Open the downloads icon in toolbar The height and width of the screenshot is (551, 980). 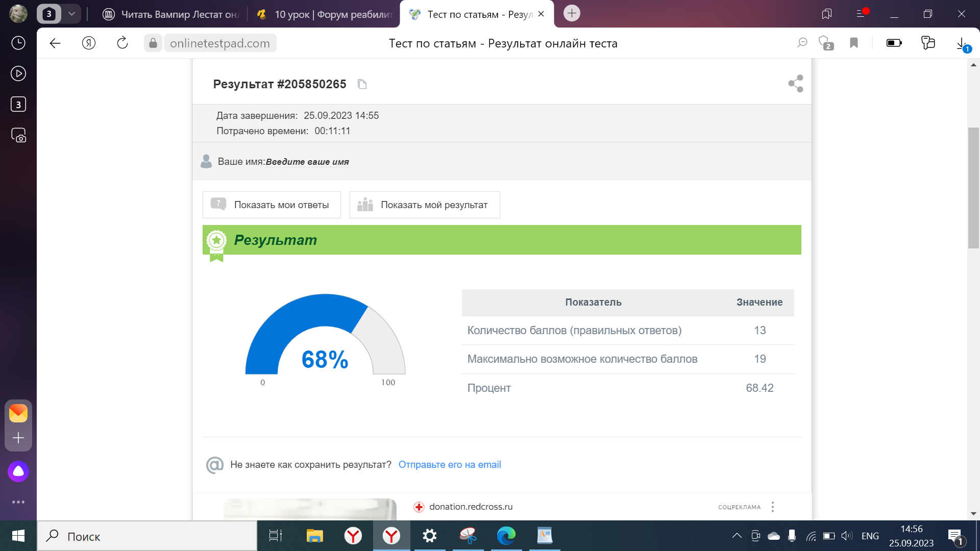(961, 43)
